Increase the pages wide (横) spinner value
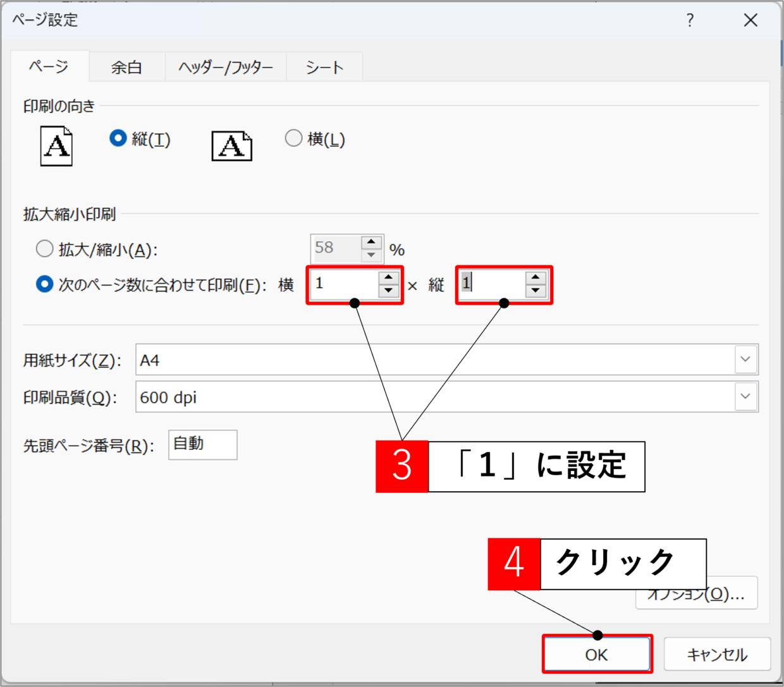This screenshot has height=687, width=784. (388, 277)
